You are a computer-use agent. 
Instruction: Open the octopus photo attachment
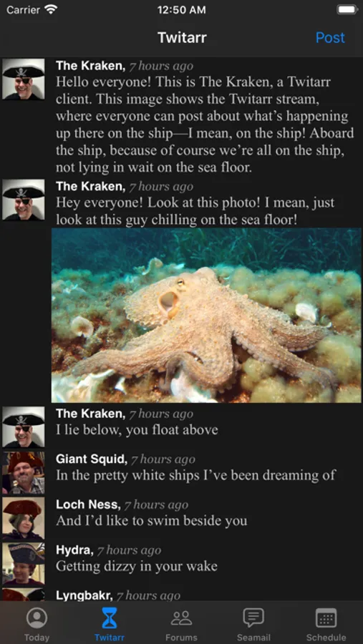point(206,316)
